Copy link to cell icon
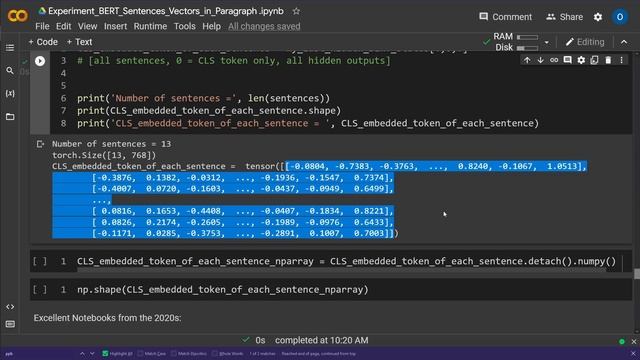The height and width of the screenshot is (360, 640). pyautogui.click(x=554, y=60)
